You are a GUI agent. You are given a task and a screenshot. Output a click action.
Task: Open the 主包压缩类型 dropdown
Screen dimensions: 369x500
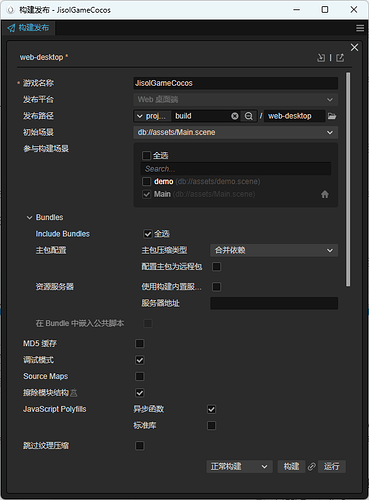[x=274, y=250]
